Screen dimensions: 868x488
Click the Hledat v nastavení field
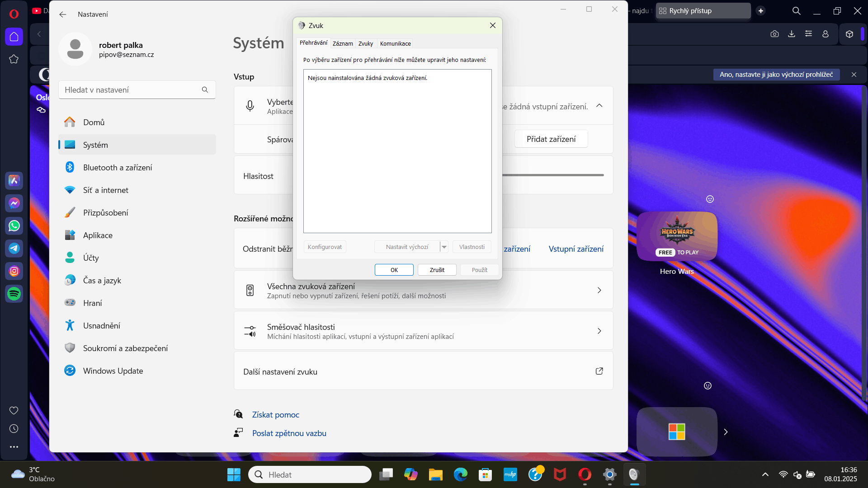[x=131, y=90]
